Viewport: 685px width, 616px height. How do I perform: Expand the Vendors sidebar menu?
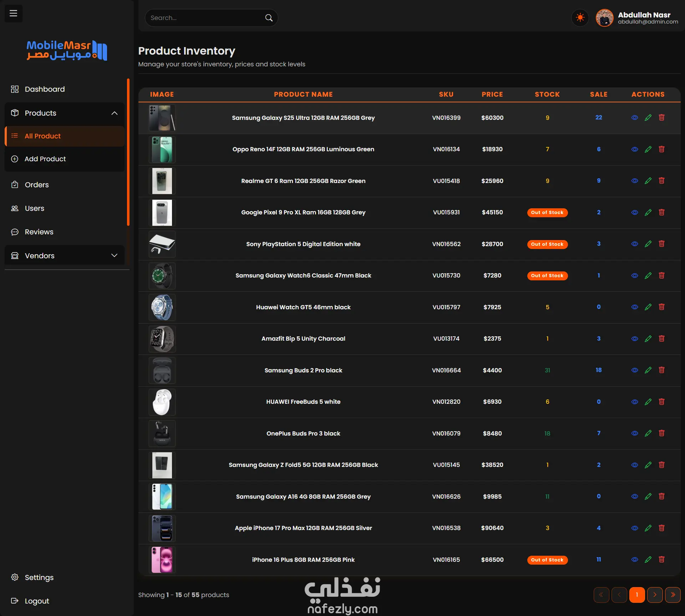tap(114, 256)
